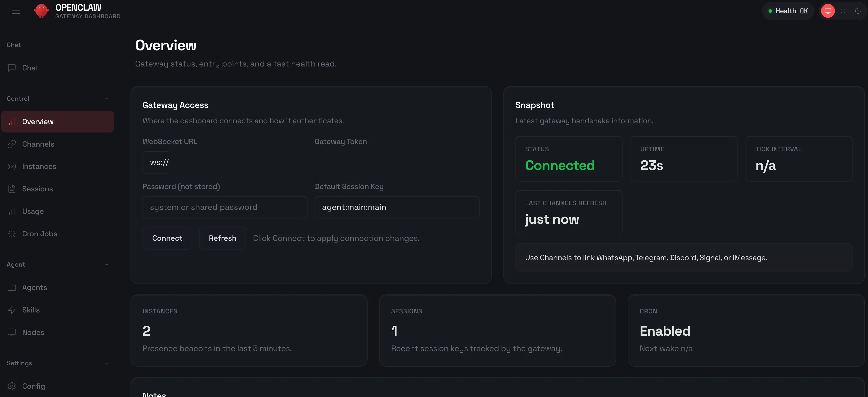Collapse the Chat sidebar section

(x=106, y=45)
